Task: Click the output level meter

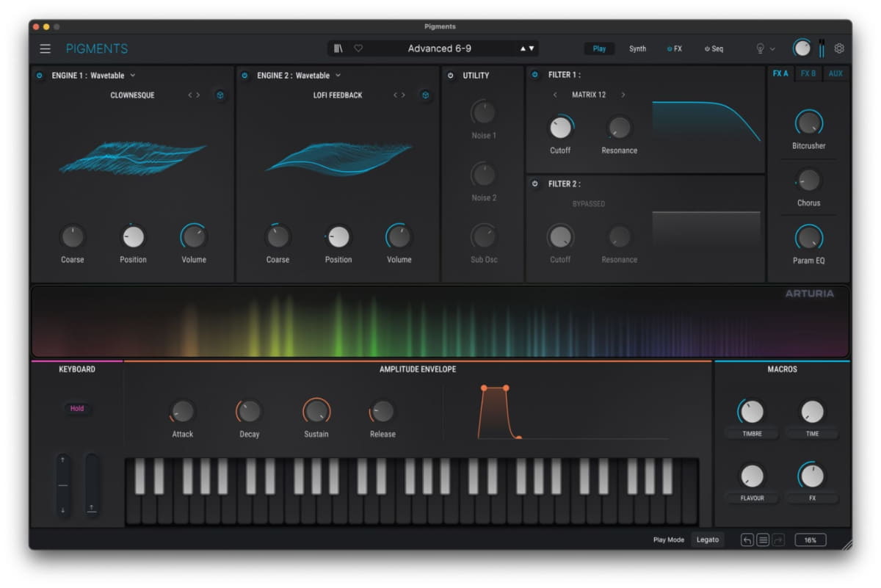Action: [x=822, y=48]
